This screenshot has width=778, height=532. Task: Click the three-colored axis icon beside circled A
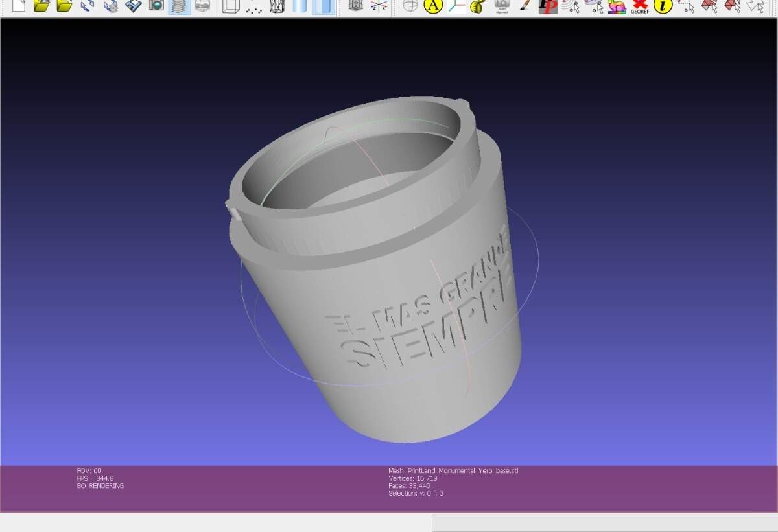(456, 6)
